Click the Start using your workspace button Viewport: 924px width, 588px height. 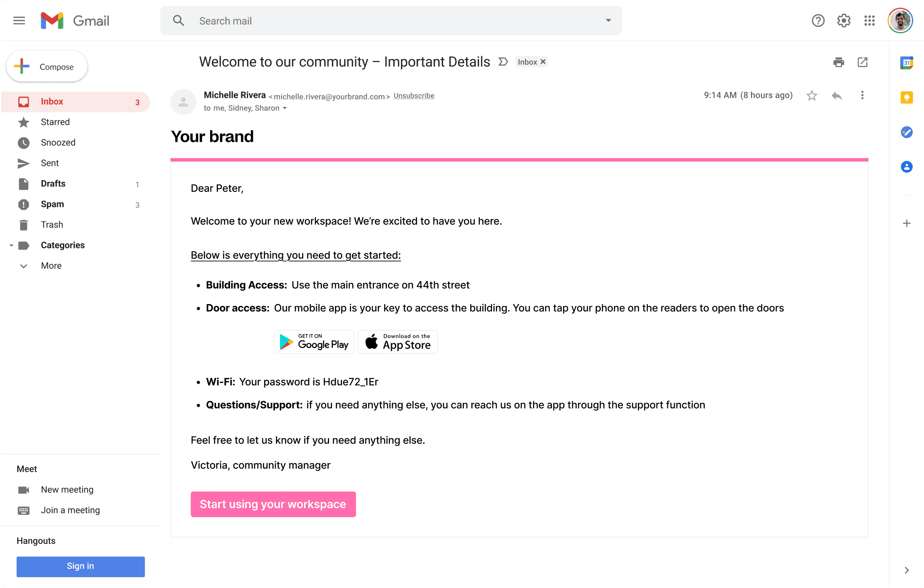273,504
